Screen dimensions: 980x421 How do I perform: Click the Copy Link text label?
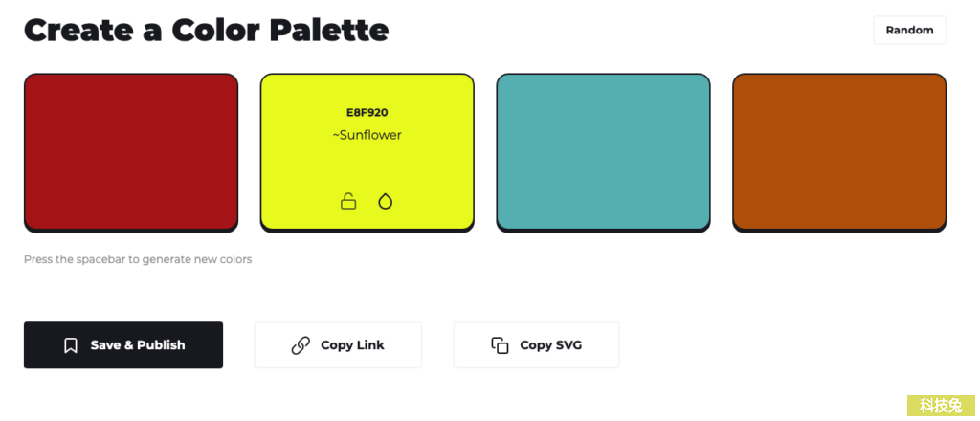click(352, 344)
